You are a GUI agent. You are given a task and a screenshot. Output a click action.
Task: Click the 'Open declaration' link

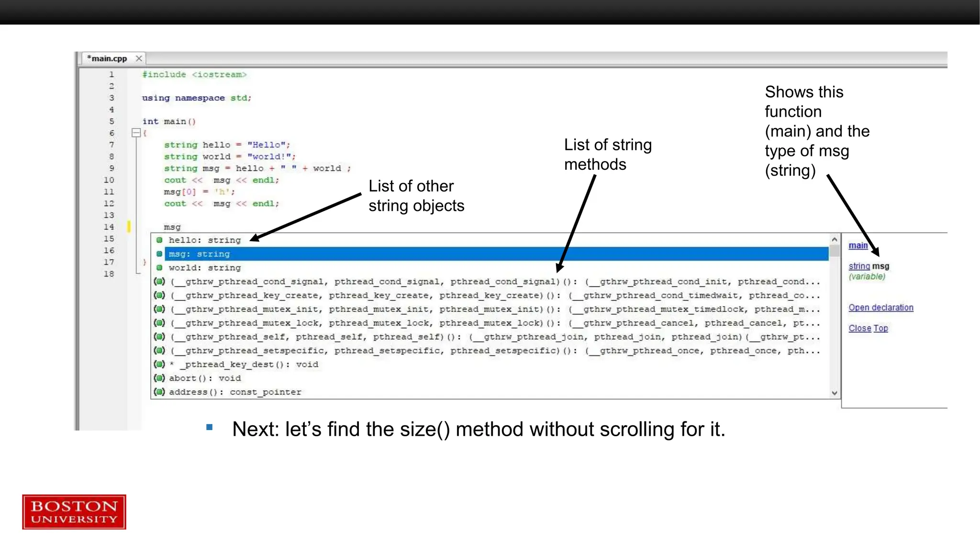point(881,308)
